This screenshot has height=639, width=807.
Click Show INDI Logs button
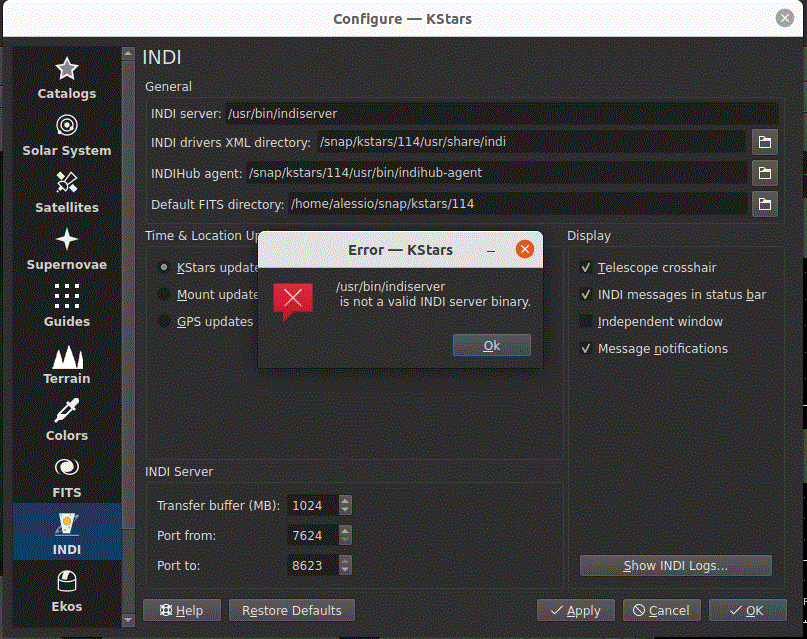coord(675,566)
